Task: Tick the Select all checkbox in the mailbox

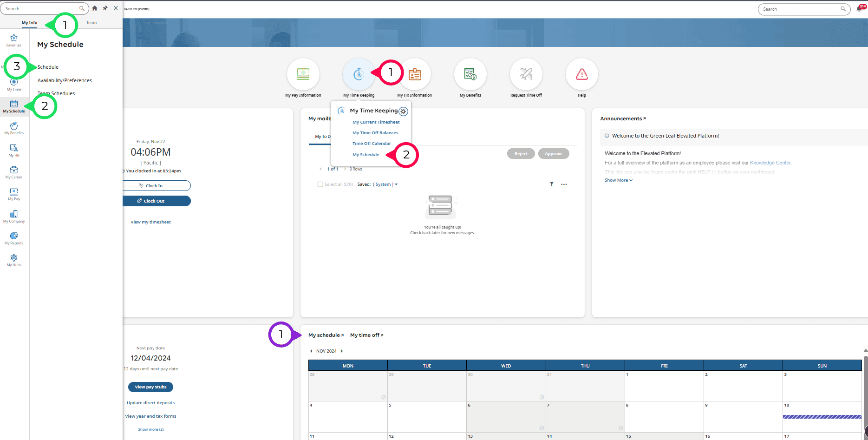Action: point(320,184)
